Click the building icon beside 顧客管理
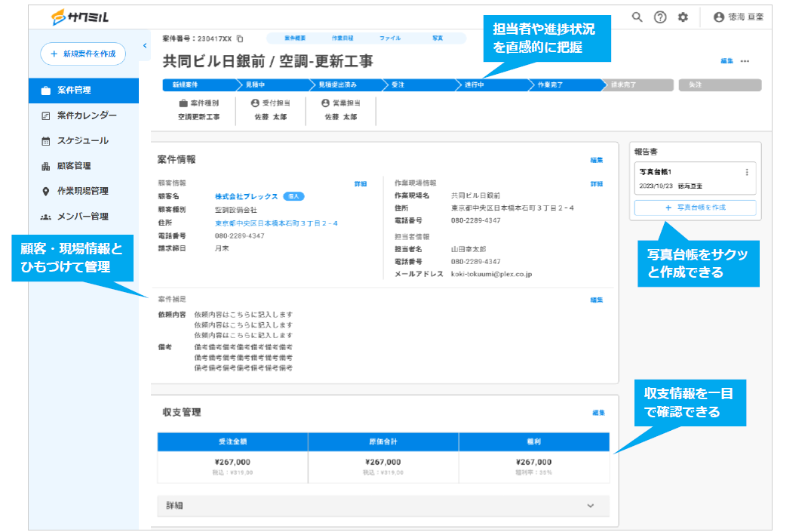Image resolution: width=811 pixels, height=532 pixels. [x=45, y=167]
